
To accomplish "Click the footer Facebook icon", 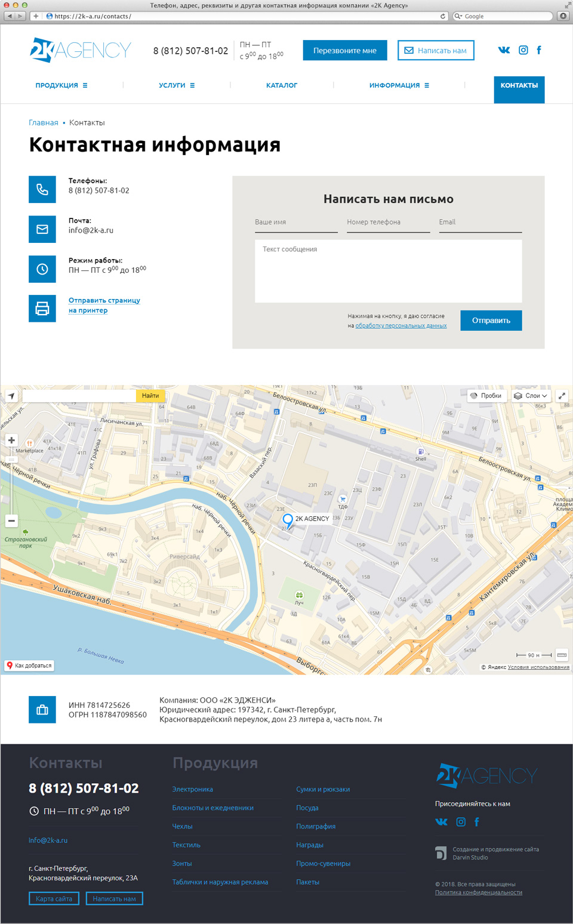I will point(476,822).
